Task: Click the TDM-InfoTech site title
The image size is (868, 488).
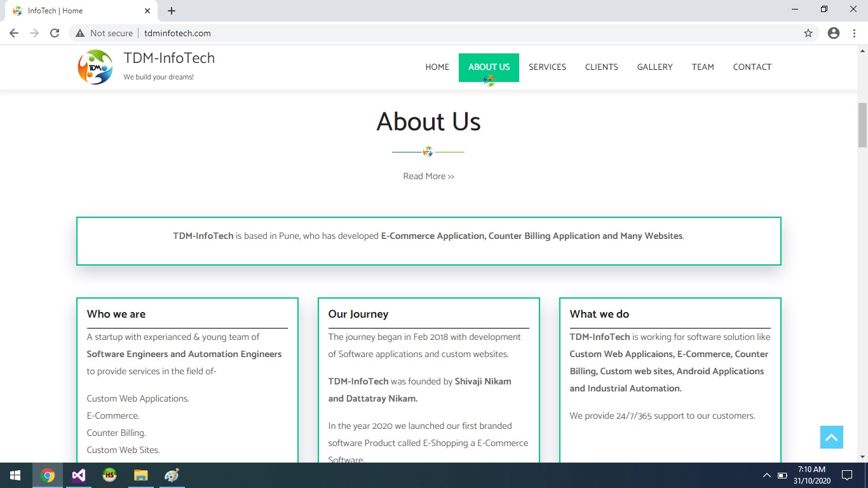Action: (x=169, y=58)
